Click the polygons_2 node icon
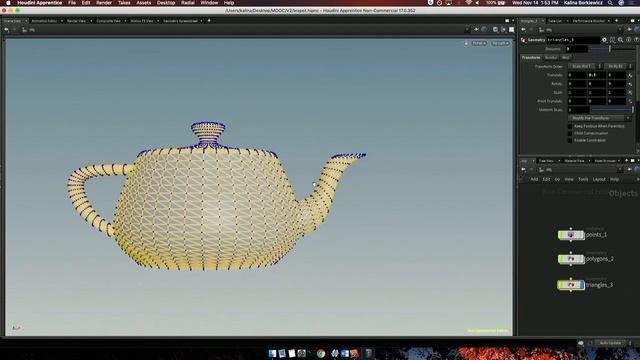The width and height of the screenshot is (640, 360). (571, 259)
